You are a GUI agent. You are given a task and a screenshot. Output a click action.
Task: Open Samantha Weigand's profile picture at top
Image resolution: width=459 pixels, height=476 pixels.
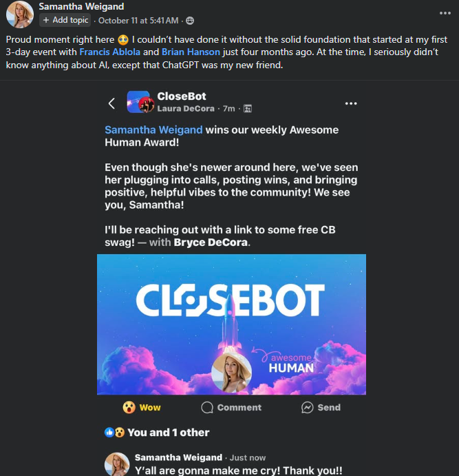pos(19,14)
